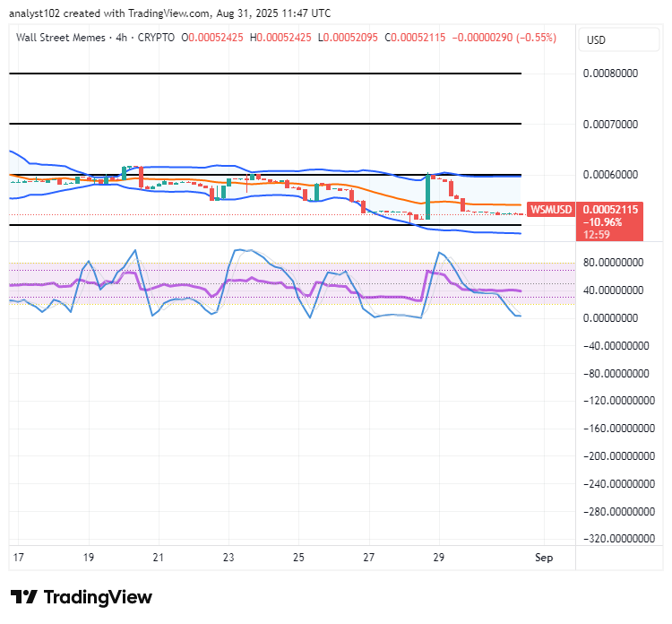Click the 0.00000000 oscillator axis label
This screenshot has width=672, height=624.
point(610,317)
